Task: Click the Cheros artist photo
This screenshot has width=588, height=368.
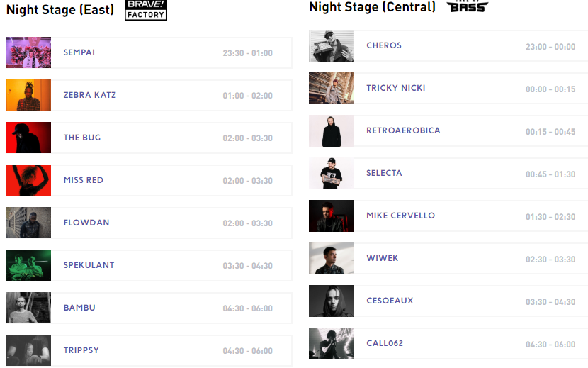Action: [331, 45]
